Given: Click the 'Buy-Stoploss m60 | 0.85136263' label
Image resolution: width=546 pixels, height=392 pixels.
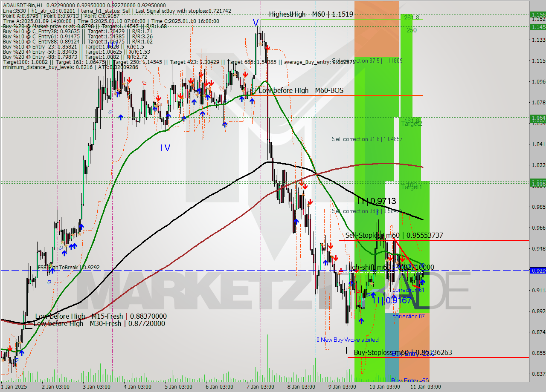Looking at the screenshot, I should [x=403, y=352].
